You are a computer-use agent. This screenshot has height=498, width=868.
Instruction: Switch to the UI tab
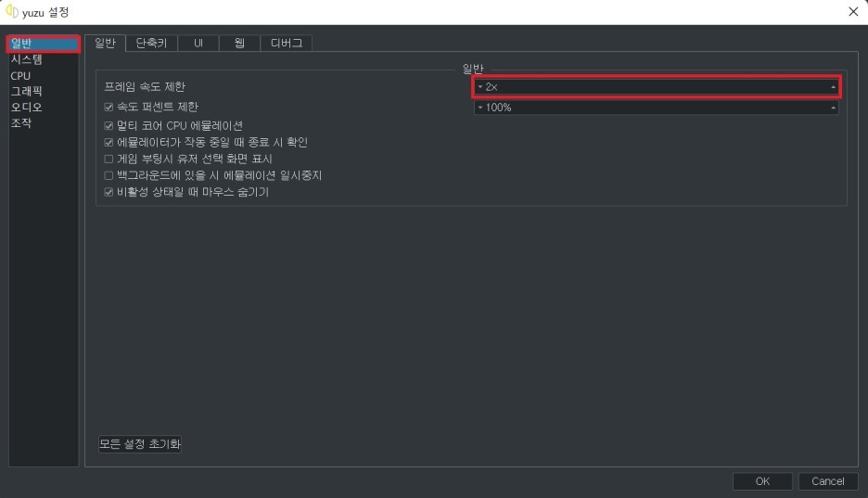coord(198,44)
